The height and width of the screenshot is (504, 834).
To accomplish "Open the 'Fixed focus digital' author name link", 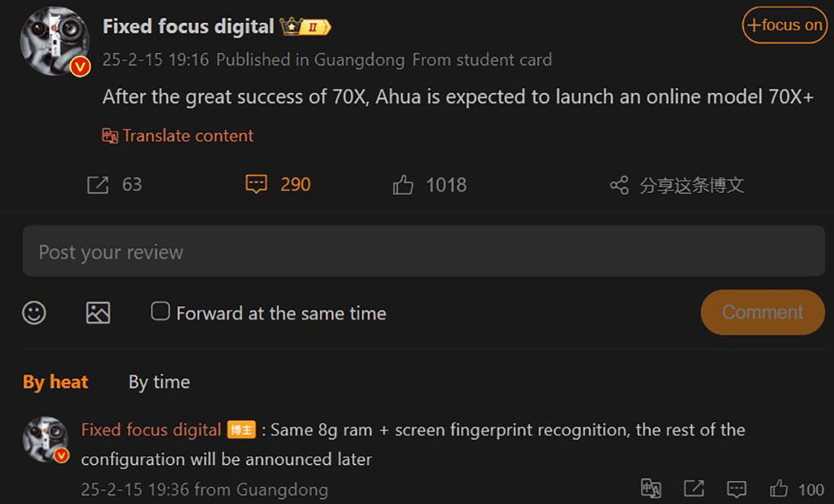I will point(188,27).
